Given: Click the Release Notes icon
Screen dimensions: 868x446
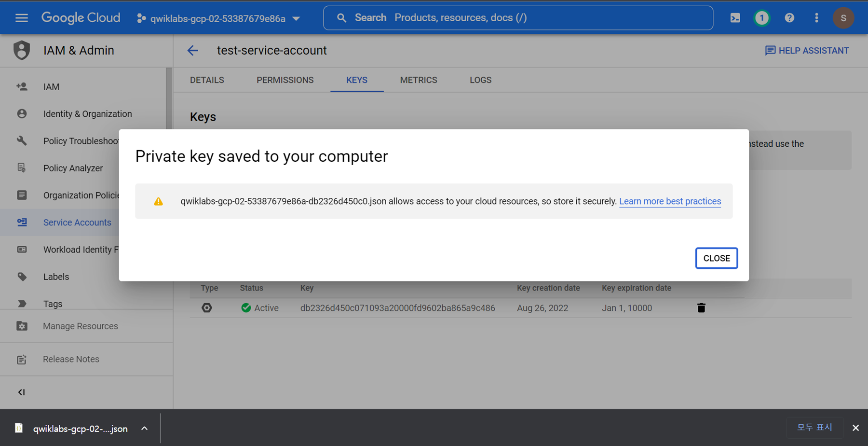Looking at the screenshot, I should (22, 360).
